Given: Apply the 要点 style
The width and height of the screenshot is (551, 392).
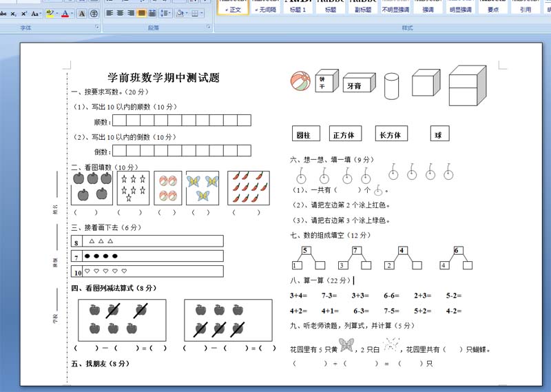Looking at the screenshot, I should pos(492,8).
